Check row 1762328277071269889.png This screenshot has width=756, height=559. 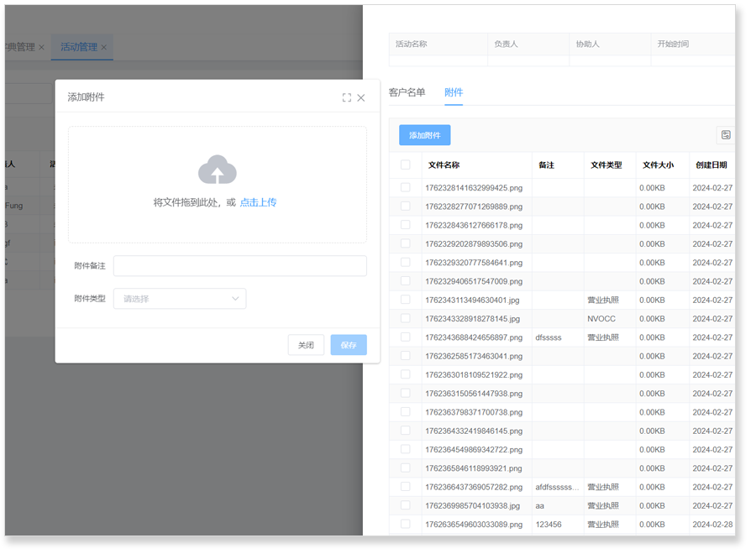point(406,206)
